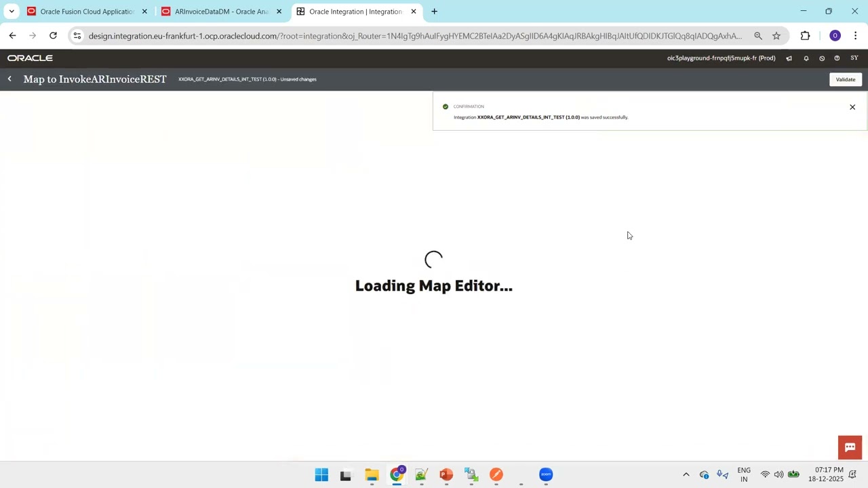Screen dimensions: 868x488
Task: Close the Oracle Integration tab
Action: pos(414,12)
